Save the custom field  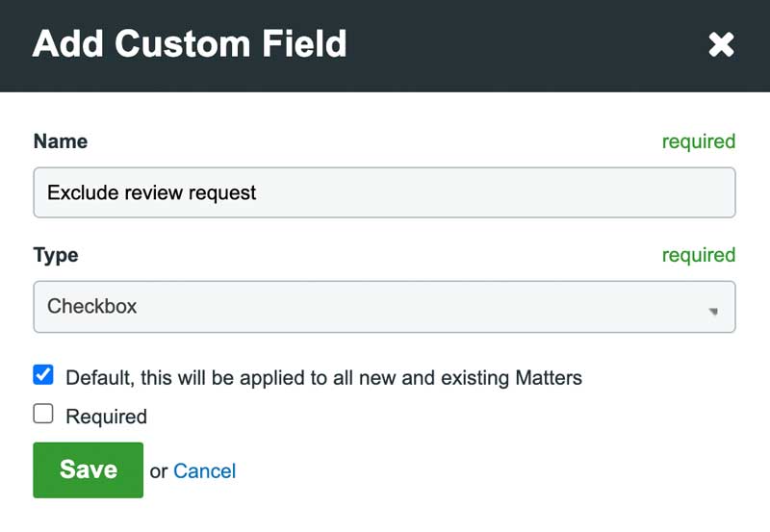pyautogui.click(x=88, y=469)
